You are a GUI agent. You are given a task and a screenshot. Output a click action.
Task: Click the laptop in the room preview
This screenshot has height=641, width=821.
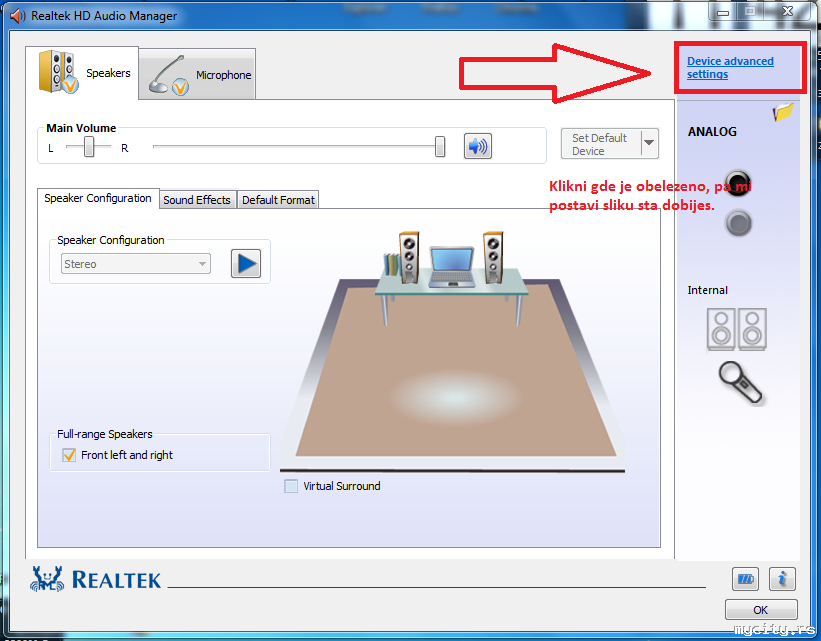(452, 267)
